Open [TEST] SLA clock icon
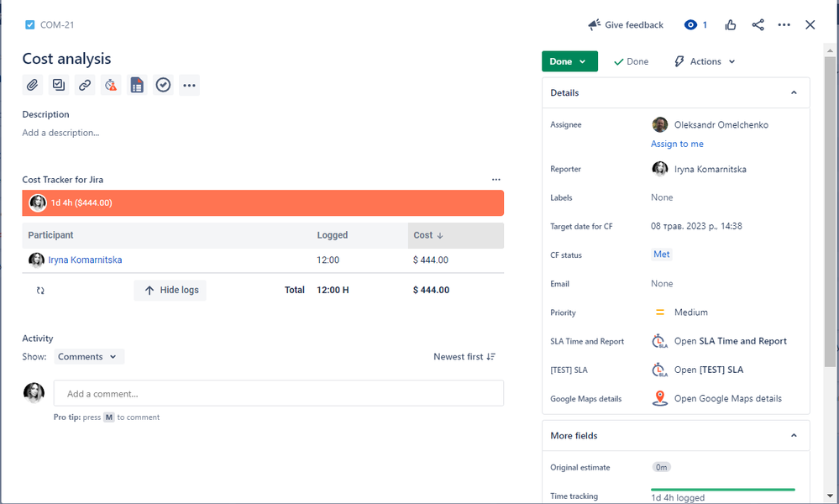This screenshot has width=839, height=504. pos(660,370)
